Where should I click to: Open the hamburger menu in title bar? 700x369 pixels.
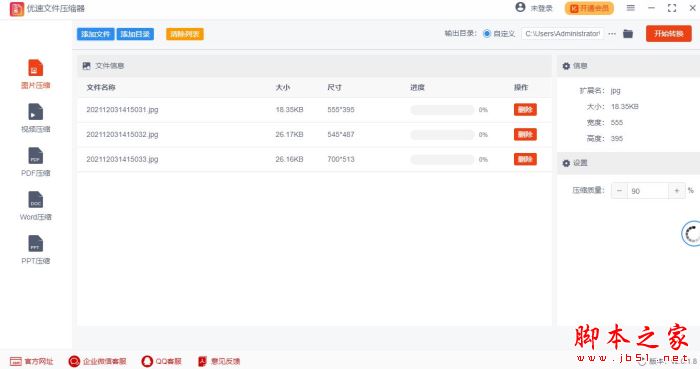click(x=630, y=8)
